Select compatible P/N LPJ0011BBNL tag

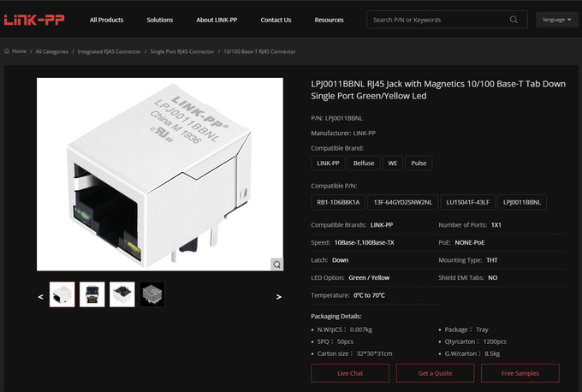(x=522, y=202)
